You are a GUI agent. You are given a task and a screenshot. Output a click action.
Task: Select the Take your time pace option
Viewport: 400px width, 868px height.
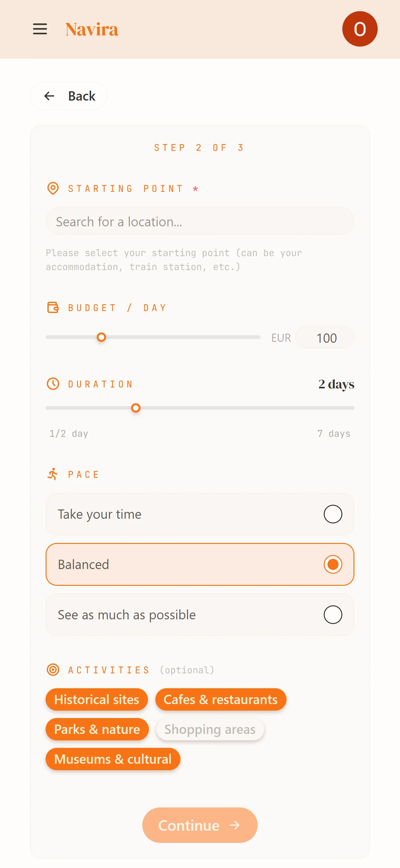[199, 514]
